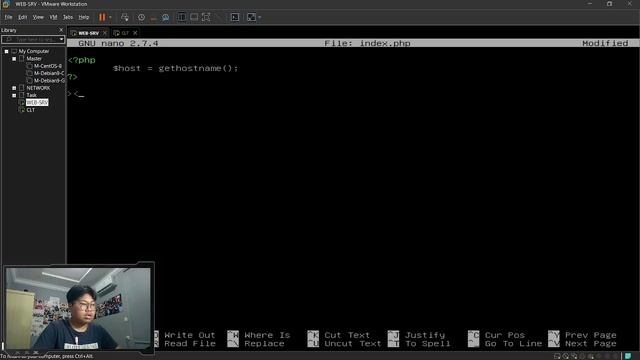Viewport: 640px width, 360px height.
Task: Take a snapshot with the clock icon
Action: (141, 17)
